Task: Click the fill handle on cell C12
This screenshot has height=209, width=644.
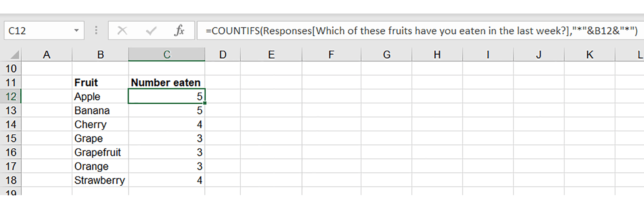Action: [x=205, y=103]
